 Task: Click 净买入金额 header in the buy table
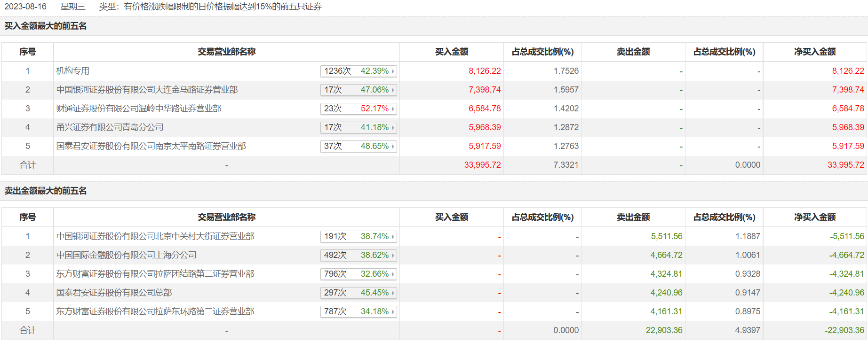pos(815,52)
